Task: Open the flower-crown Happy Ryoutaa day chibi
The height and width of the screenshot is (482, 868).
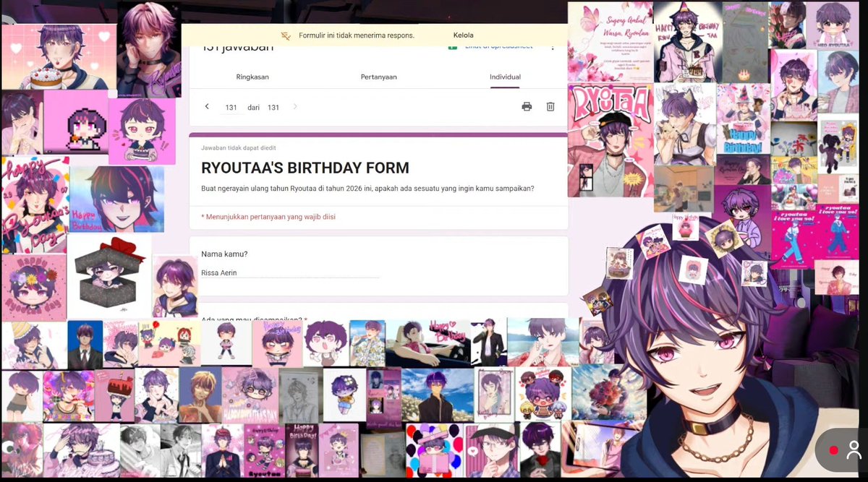Action: 34,287
